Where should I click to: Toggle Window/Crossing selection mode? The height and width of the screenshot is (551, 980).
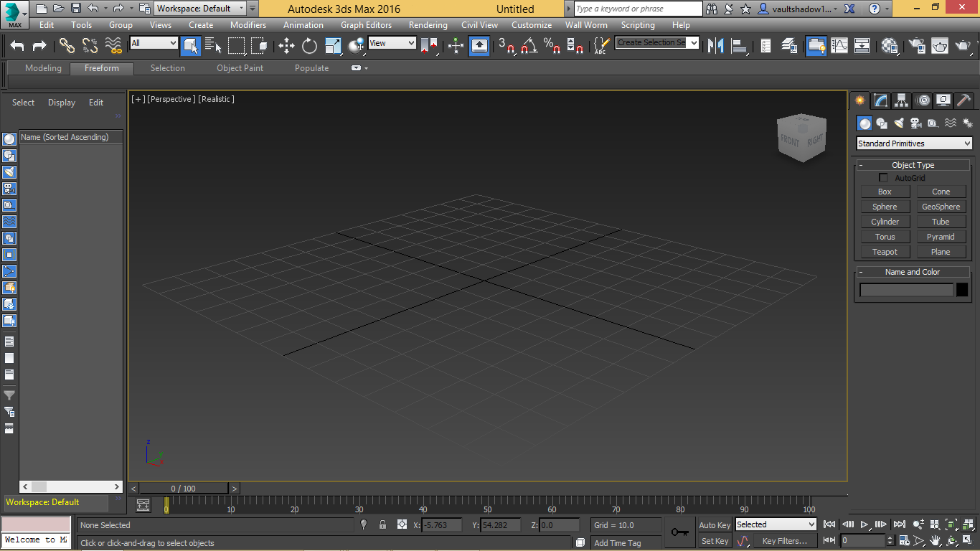(x=259, y=46)
